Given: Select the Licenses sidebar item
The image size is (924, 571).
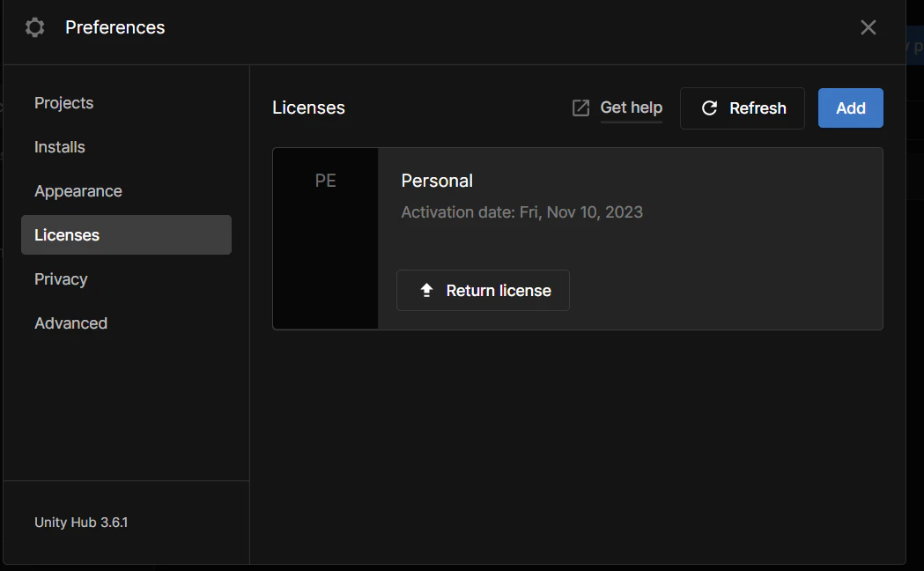Looking at the screenshot, I should pyautogui.click(x=126, y=235).
